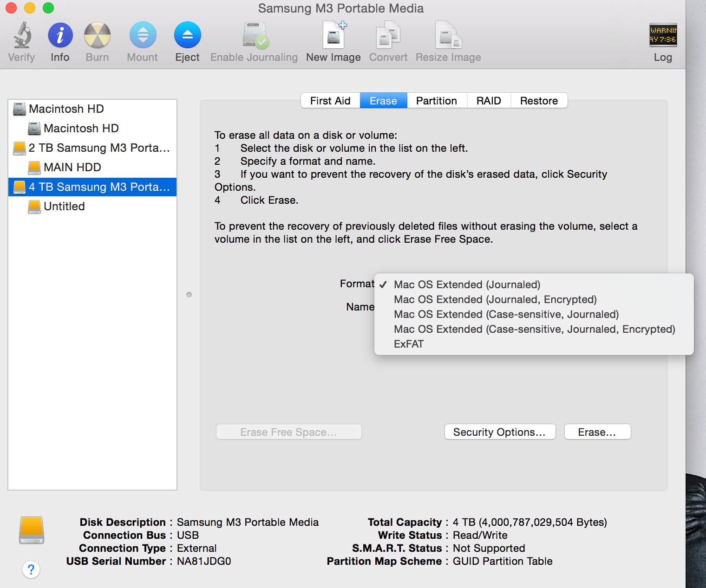The width and height of the screenshot is (706, 588).
Task: Select 2 TB Samsung M3 Porta… row
Action: (x=92, y=148)
